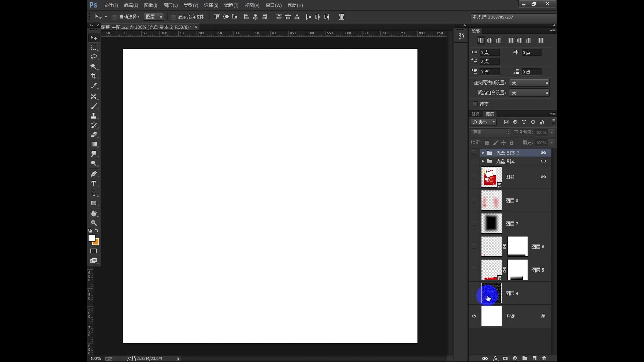The height and width of the screenshot is (362, 644).
Task: Toggle visibility of the 背景 layer
Action: pyautogui.click(x=473, y=316)
